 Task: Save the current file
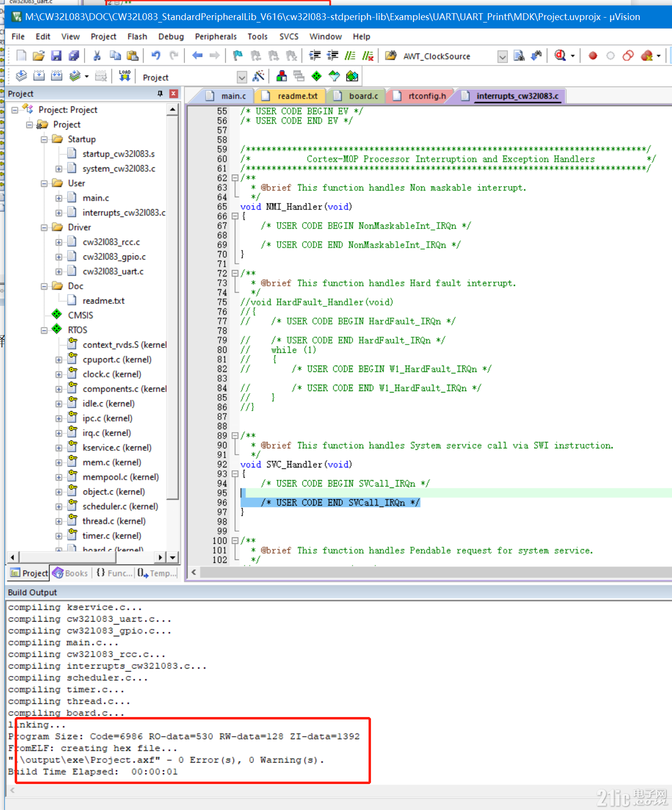coord(56,56)
